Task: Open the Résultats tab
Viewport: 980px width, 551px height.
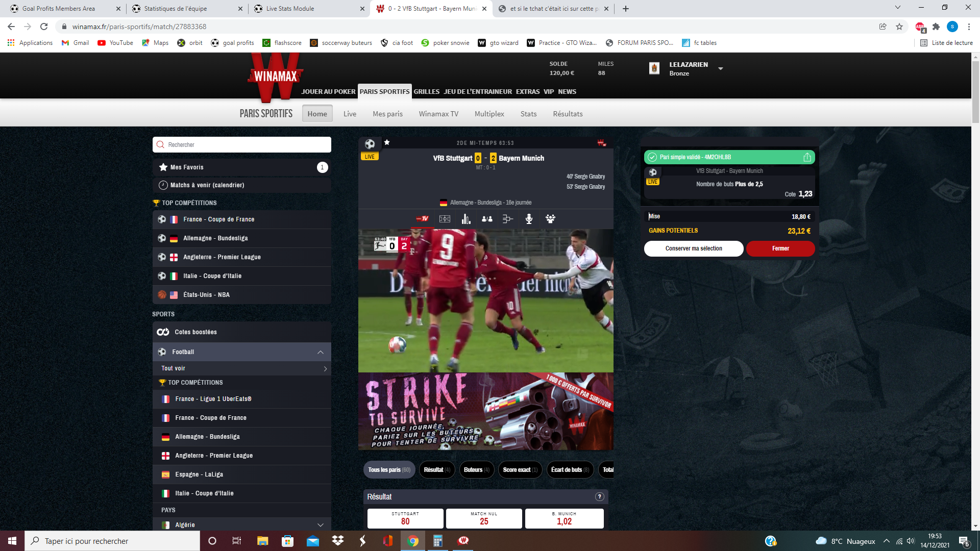Action: pos(568,114)
